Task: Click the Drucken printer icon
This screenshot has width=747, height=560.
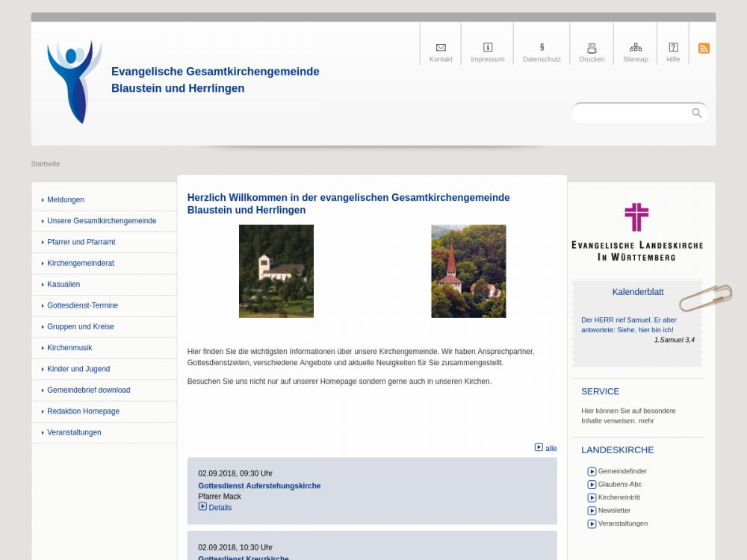Action: [592, 48]
